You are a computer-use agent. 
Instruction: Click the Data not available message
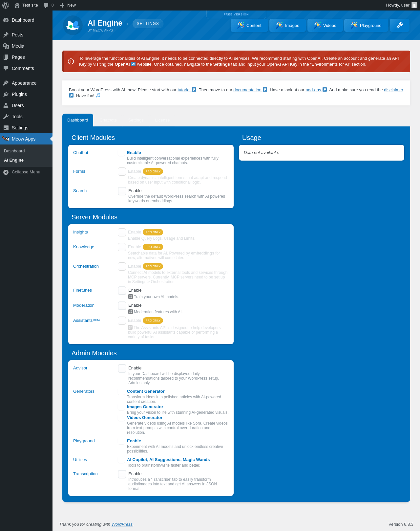pos(261,153)
